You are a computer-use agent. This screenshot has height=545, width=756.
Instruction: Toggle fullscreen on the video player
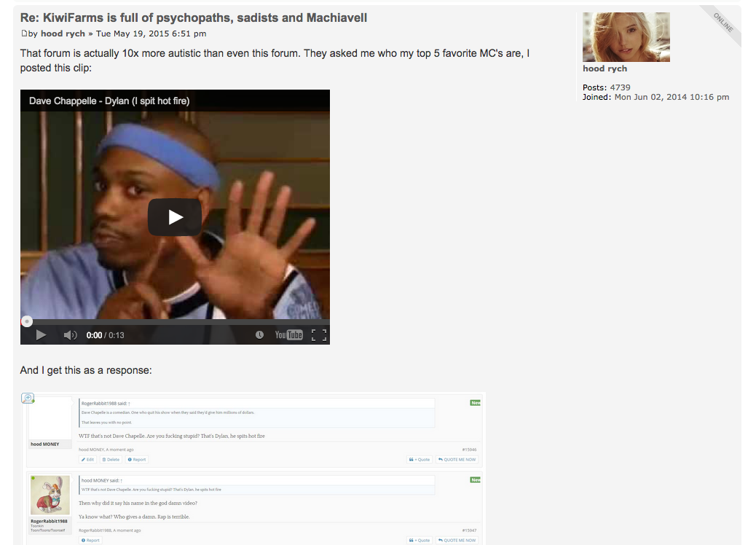[x=319, y=334]
